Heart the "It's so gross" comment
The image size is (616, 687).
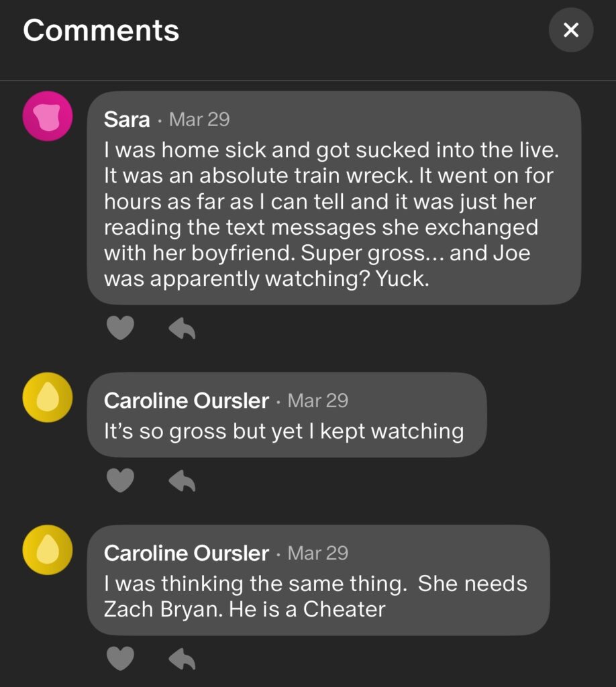pyautogui.click(x=121, y=480)
